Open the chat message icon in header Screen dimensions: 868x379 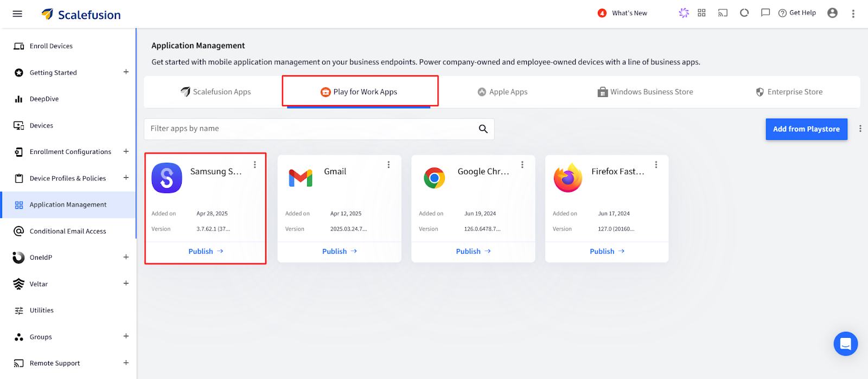tap(765, 12)
